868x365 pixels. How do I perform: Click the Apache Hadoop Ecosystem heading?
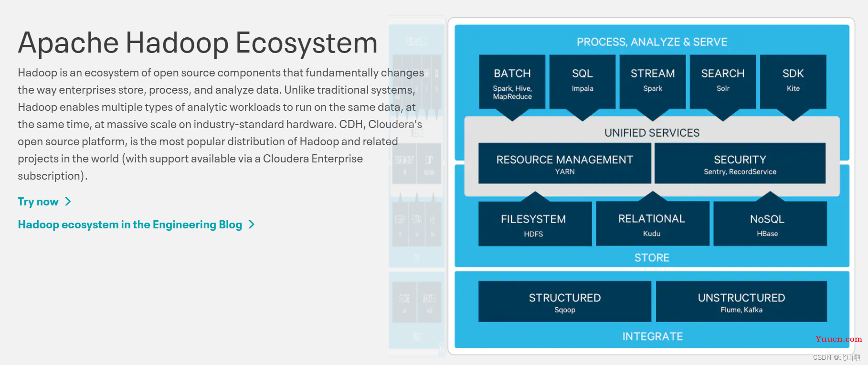click(x=198, y=43)
